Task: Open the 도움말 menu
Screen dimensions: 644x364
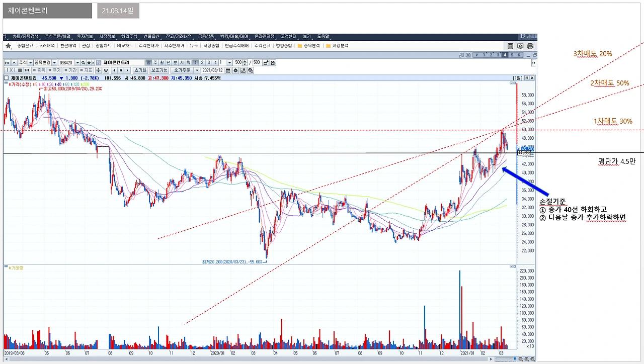Action: click(323, 37)
